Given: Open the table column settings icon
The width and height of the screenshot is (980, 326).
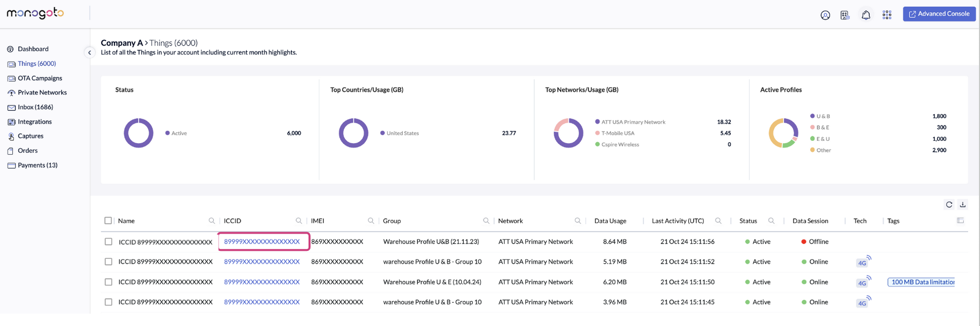Looking at the screenshot, I should [960, 221].
